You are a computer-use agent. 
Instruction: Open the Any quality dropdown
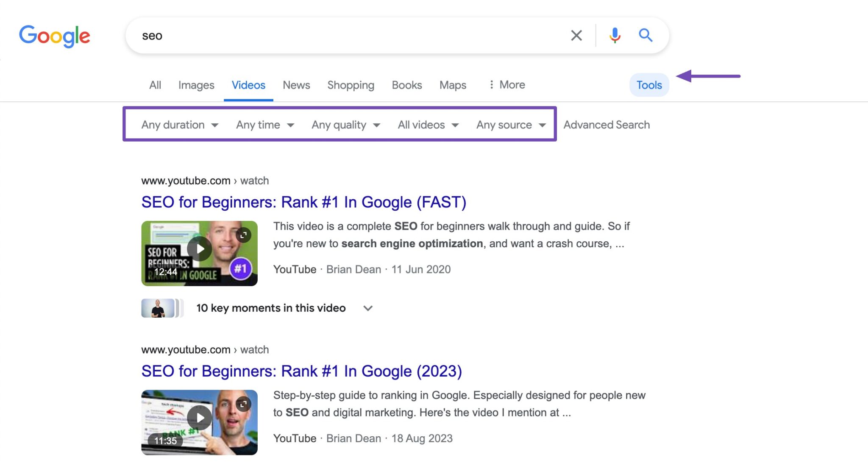click(x=345, y=125)
